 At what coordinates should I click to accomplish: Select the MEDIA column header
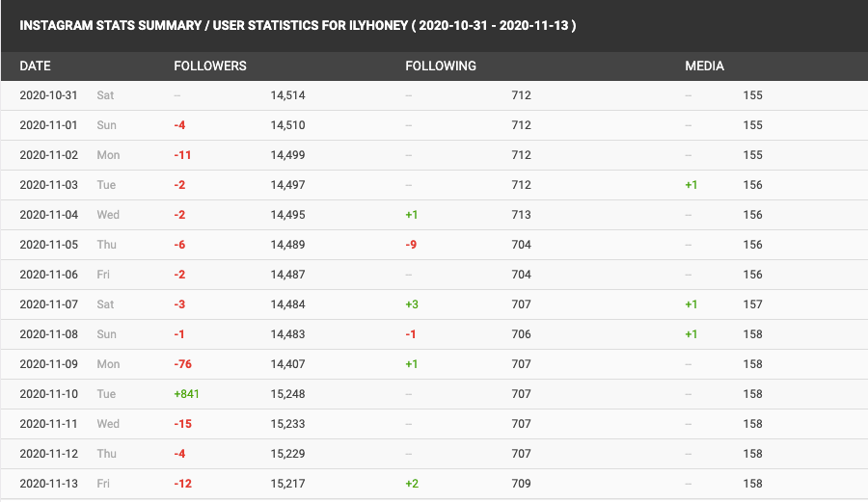pos(704,66)
